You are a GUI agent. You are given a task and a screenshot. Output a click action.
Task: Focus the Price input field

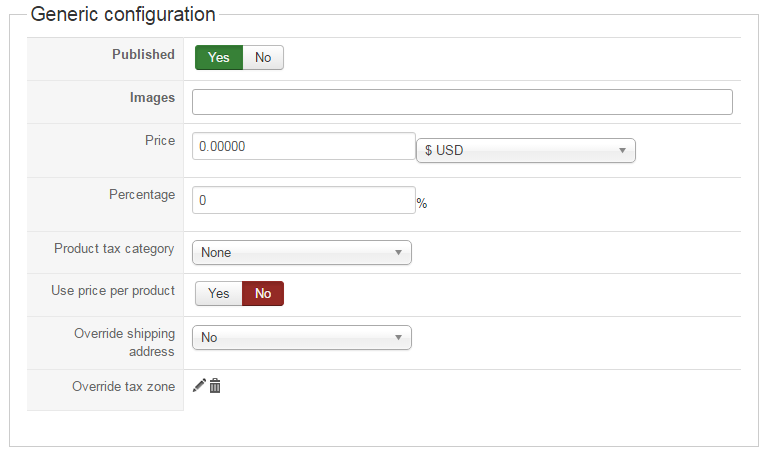tap(303, 146)
